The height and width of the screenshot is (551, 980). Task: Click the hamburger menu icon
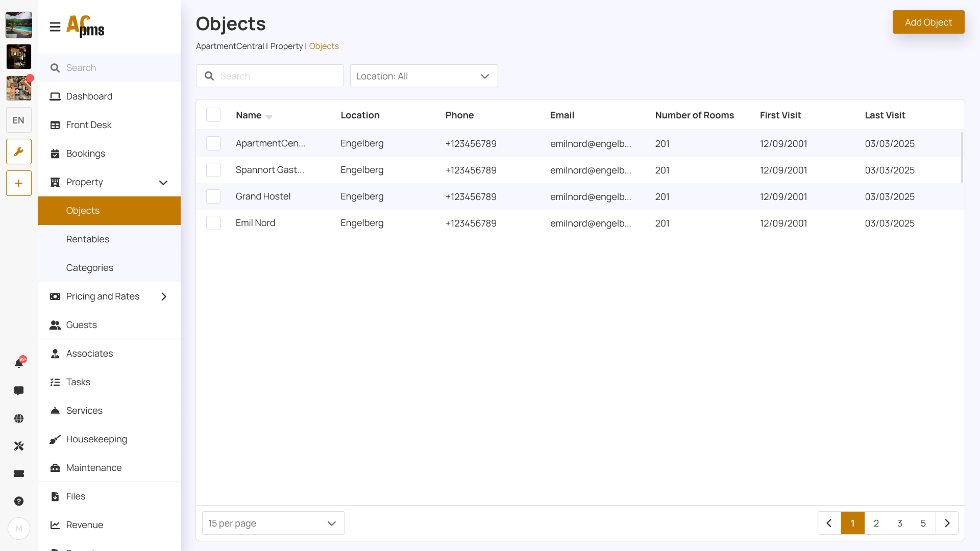55,27
